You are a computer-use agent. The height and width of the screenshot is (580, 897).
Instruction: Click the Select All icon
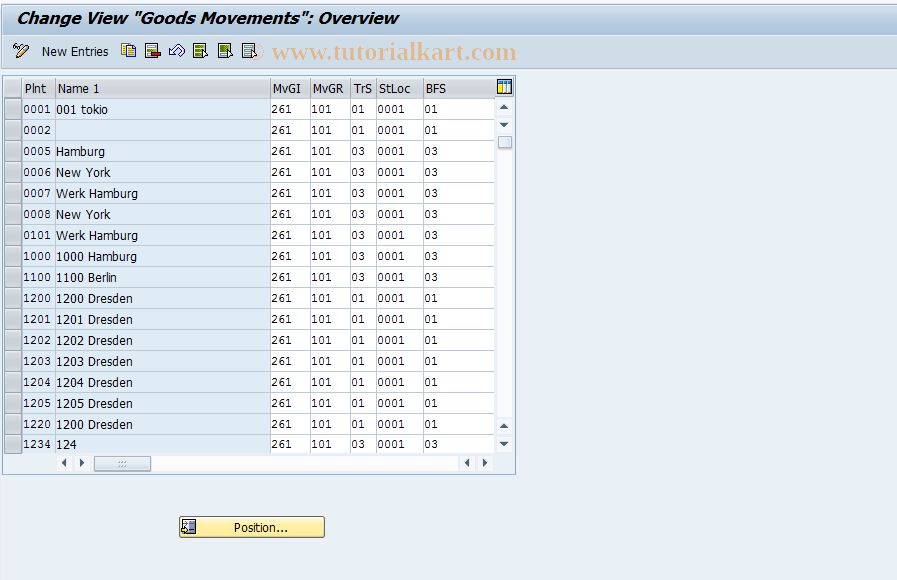click(x=201, y=51)
